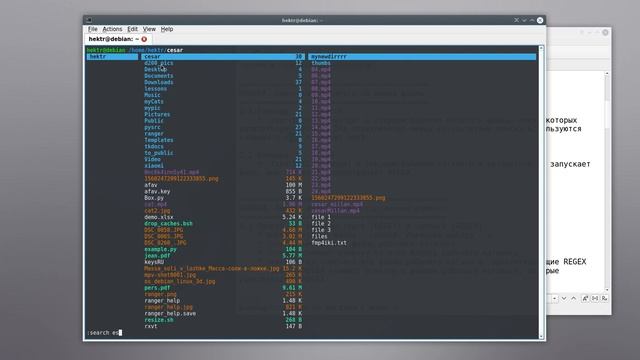Select the demo.xlsx file row

(222, 217)
